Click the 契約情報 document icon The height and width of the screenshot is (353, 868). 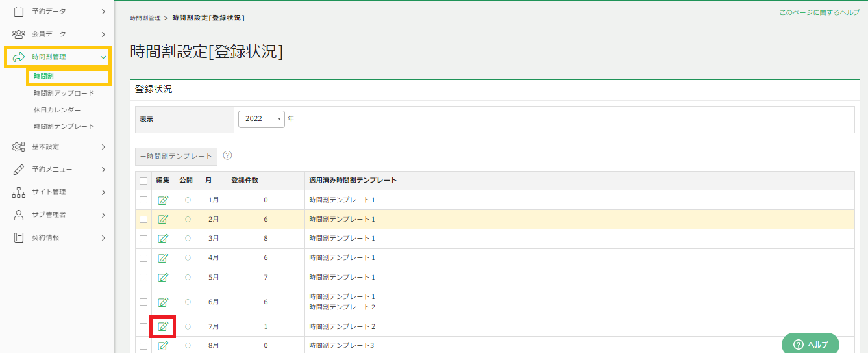click(x=19, y=237)
